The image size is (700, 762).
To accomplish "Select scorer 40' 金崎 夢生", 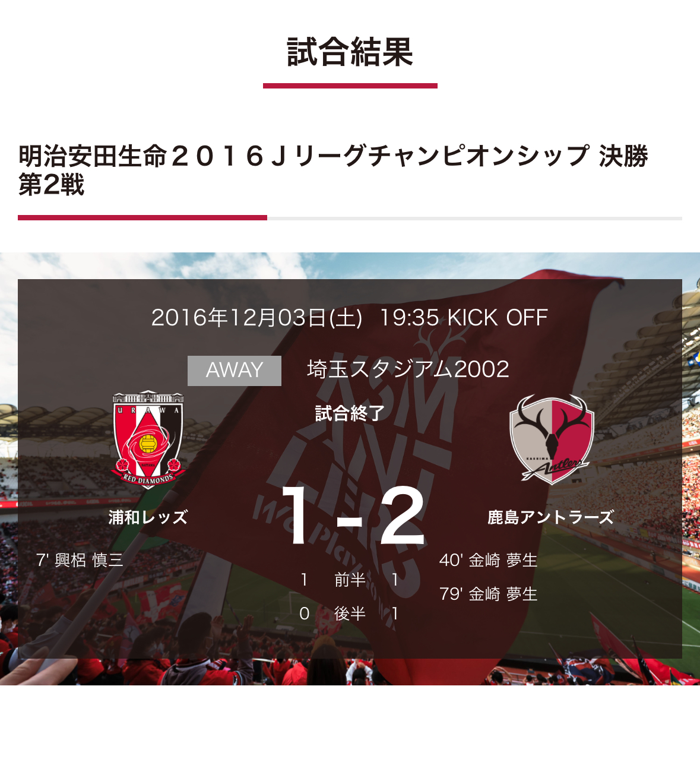I will 488,560.
